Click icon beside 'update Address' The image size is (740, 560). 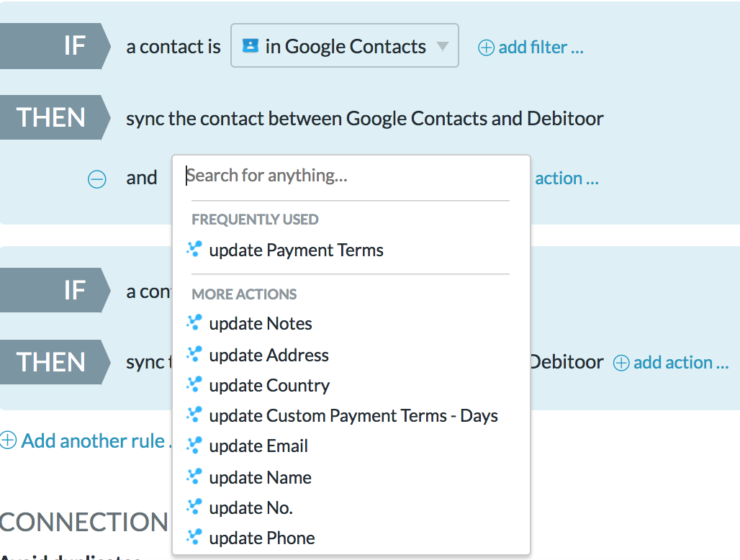194,354
